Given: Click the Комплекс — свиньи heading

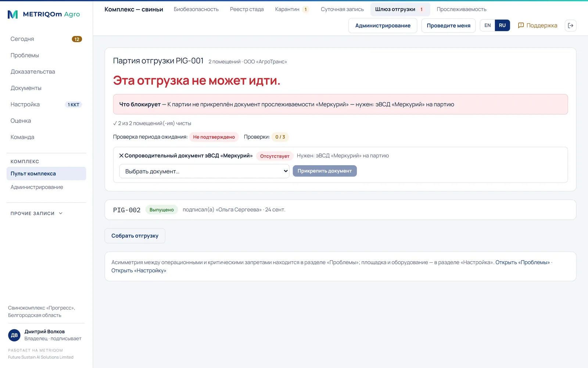Looking at the screenshot, I should coord(134,9).
